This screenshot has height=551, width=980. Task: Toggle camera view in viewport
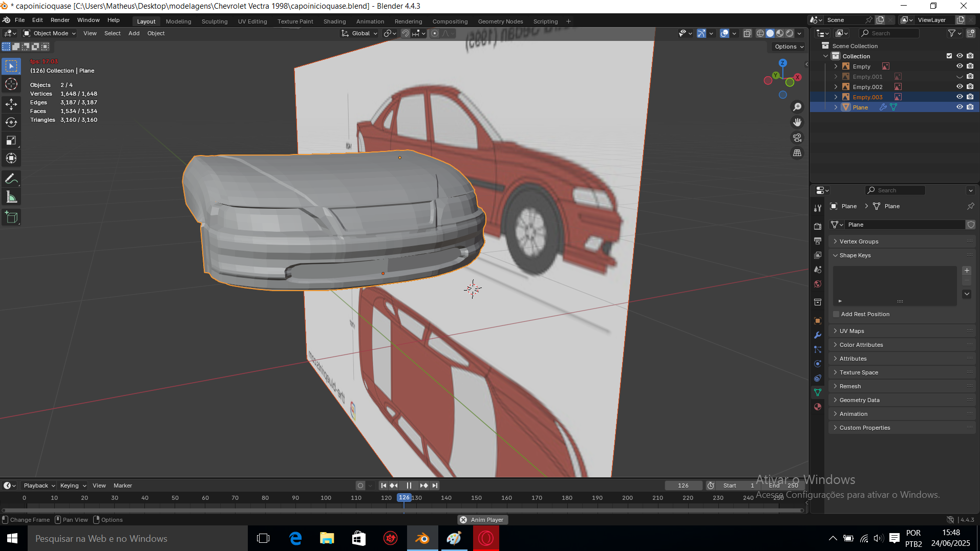coord(797,138)
